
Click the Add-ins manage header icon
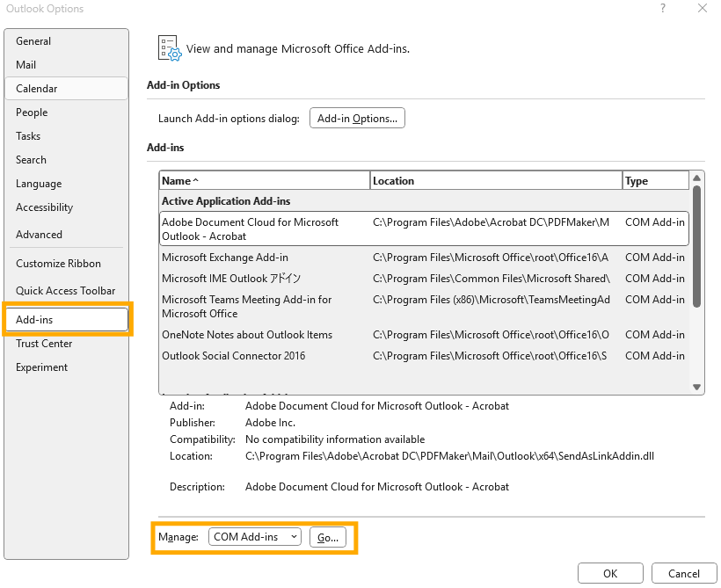[x=170, y=48]
